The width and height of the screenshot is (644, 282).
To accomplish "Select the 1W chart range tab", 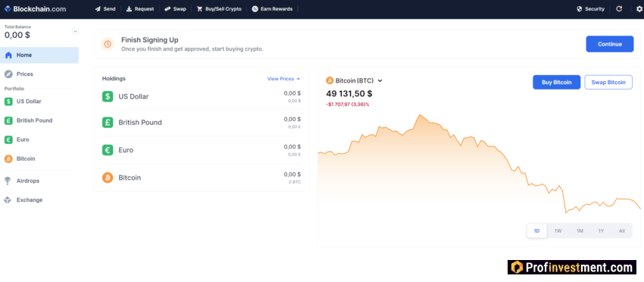I will click(x=558, y=231).
